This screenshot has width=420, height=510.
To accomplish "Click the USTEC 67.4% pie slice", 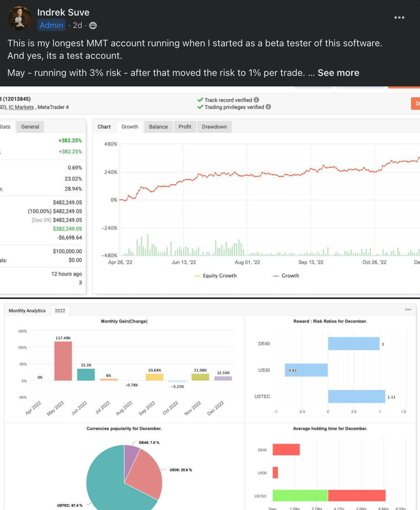I will (105, 479).
